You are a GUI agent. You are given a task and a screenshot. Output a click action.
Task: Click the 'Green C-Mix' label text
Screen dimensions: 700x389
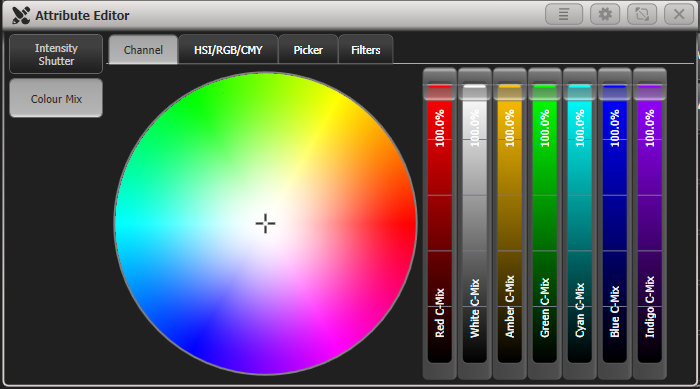545,308
